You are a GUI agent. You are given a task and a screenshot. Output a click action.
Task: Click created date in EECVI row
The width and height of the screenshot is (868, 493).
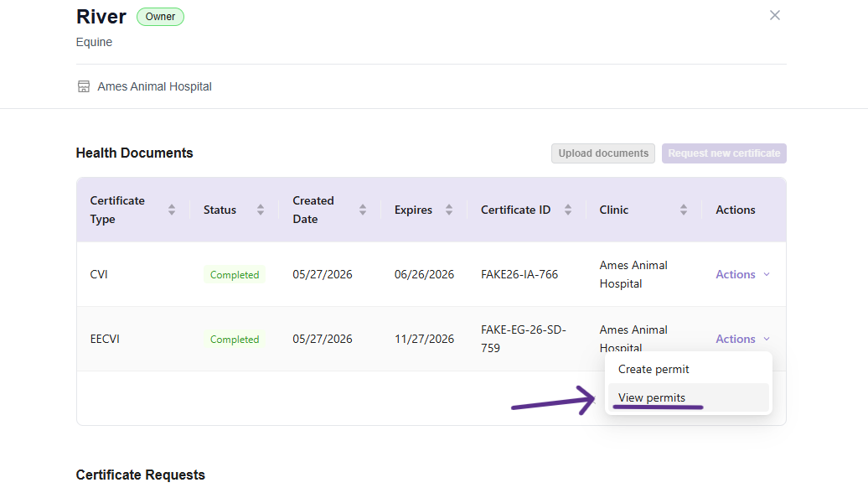(x=323, y=339)
